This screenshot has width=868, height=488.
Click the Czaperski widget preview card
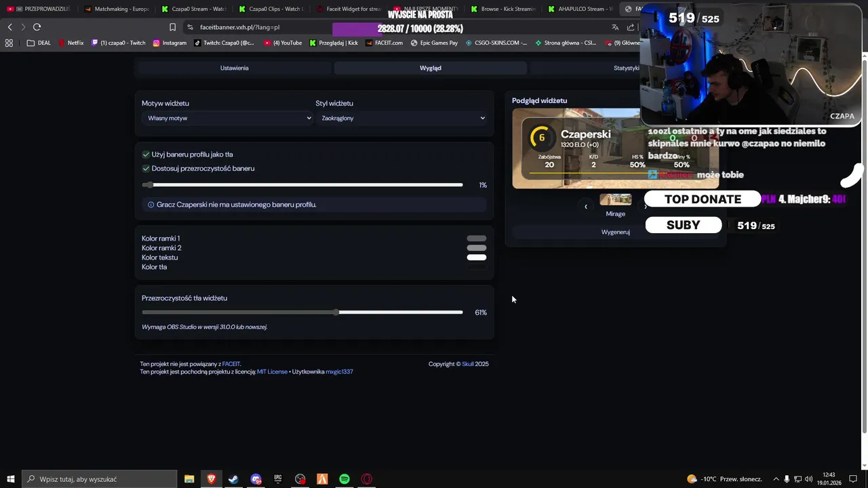coord(616,148)
